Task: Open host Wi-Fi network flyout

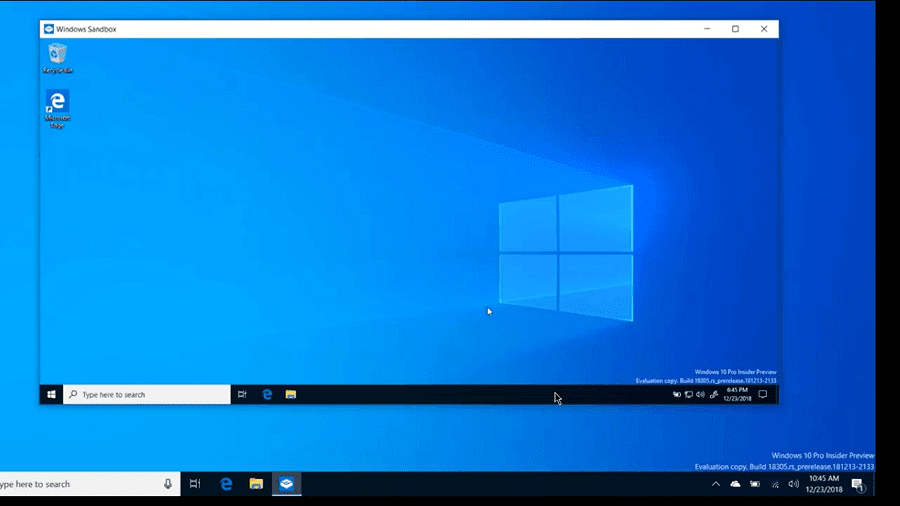Action: pyautogui.click(x=775, y=484)
